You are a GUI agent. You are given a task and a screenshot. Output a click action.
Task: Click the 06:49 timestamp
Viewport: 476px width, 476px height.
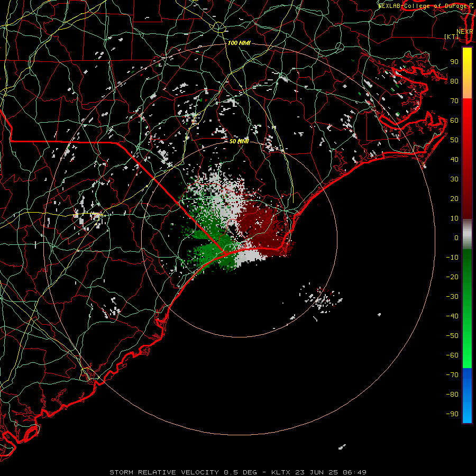[355, 472]
